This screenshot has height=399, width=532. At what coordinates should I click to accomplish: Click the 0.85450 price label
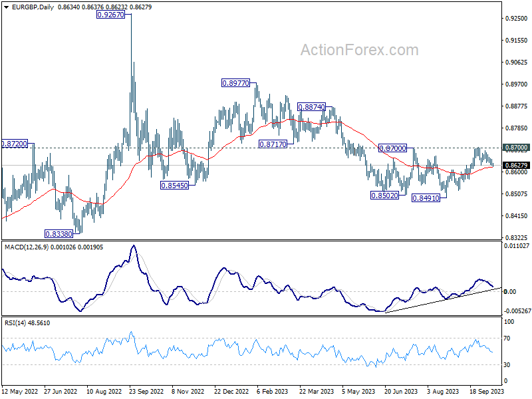click(x=174, y=186)
